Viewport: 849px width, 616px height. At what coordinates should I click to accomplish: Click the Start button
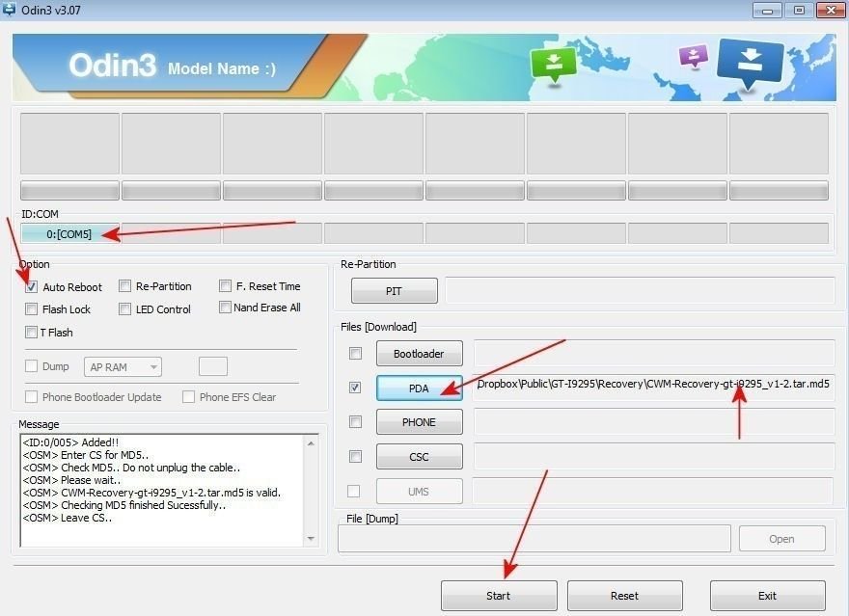(499, 596)
